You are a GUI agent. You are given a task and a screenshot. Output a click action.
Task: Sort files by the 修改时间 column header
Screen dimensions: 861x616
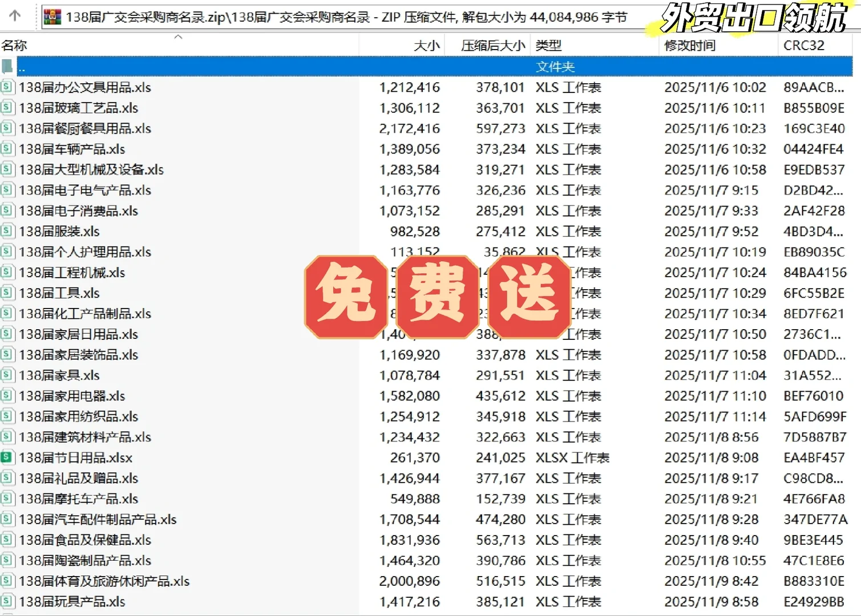click(689, 45)
